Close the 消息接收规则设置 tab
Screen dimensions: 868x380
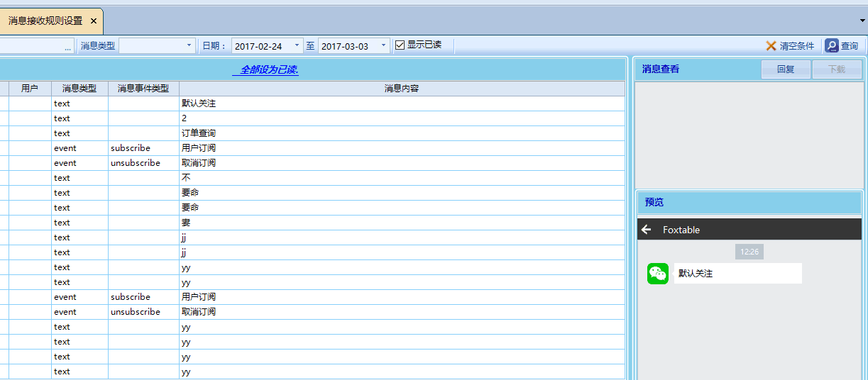pyautogui.click(x=94, y=21)
